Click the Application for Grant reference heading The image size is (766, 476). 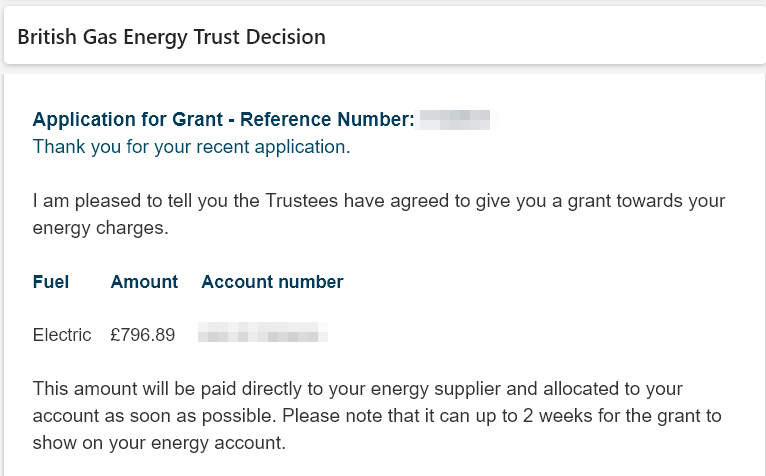tap(224, 119)
